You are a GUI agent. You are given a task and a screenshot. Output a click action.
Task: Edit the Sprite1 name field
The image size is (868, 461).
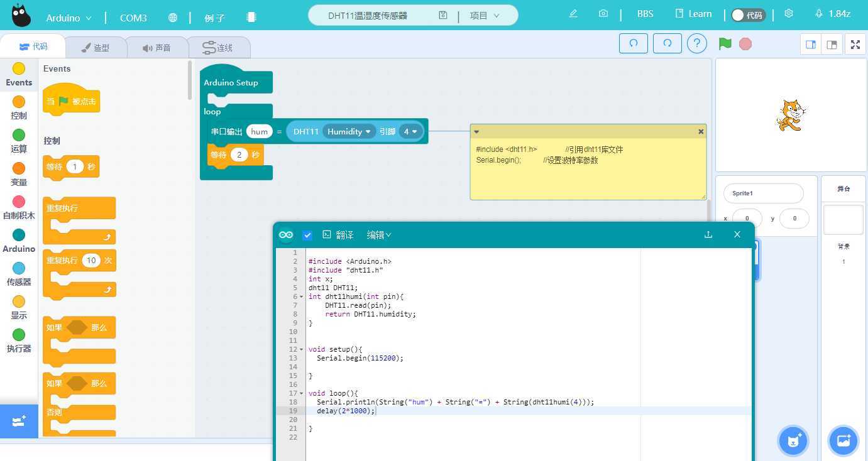pyautogui.click(x=763, y=193)
